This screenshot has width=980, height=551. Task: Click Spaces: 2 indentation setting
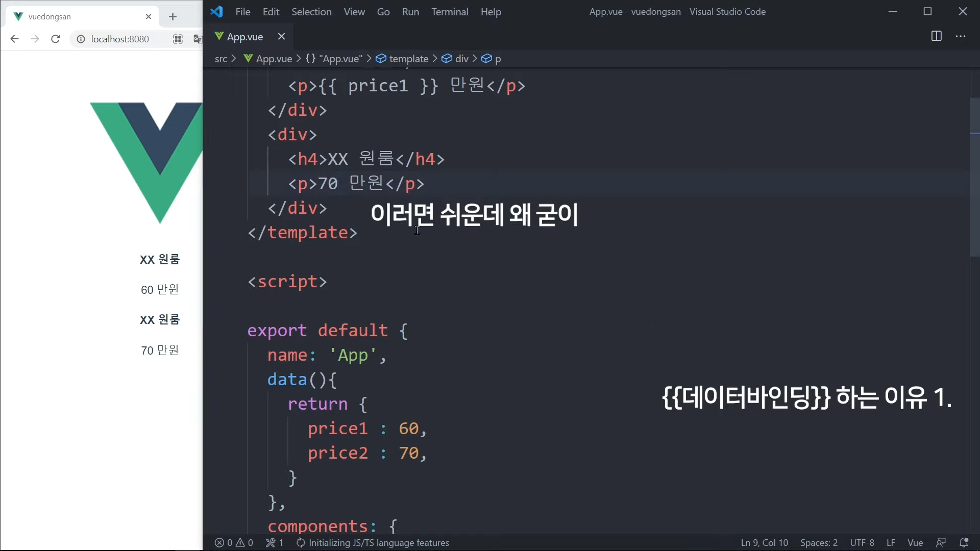[819, 542]
